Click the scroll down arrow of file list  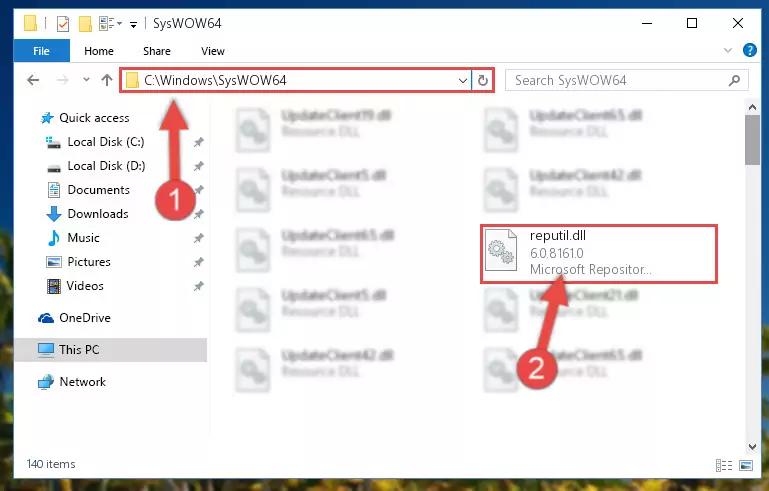[x=752, y=446]
